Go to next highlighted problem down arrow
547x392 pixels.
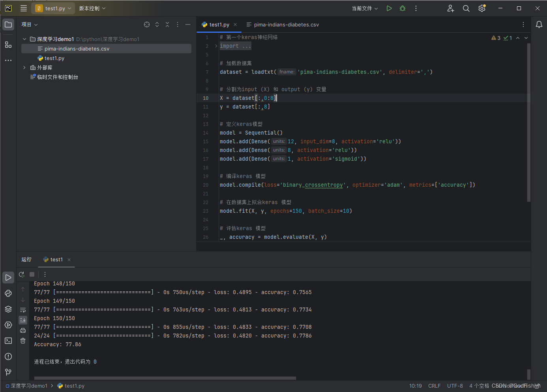[x=526, y=38]
